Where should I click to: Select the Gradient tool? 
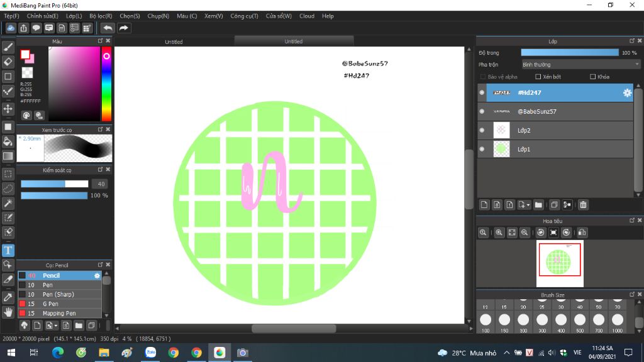click(x=8, y=156)
